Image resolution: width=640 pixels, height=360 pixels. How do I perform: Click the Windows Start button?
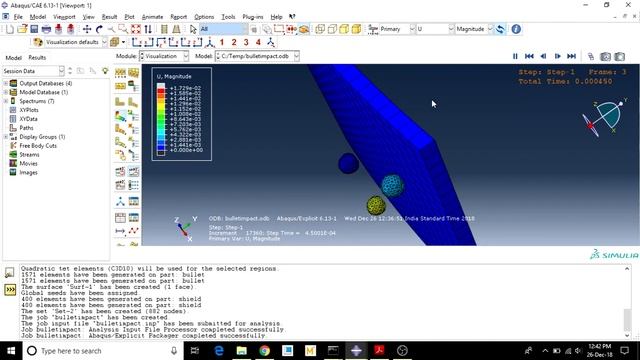click(x=11, y=351)
